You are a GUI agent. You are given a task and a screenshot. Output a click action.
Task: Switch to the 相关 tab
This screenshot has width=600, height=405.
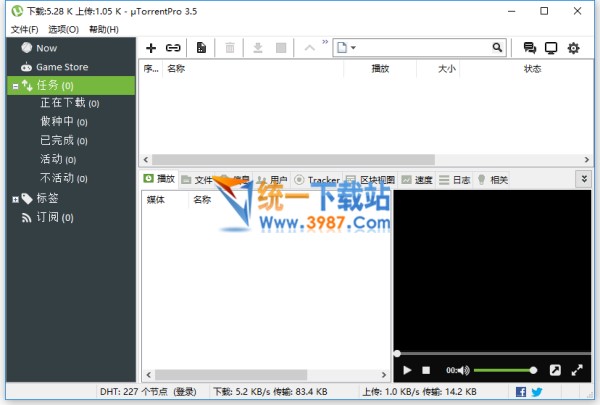pos(493,180)
